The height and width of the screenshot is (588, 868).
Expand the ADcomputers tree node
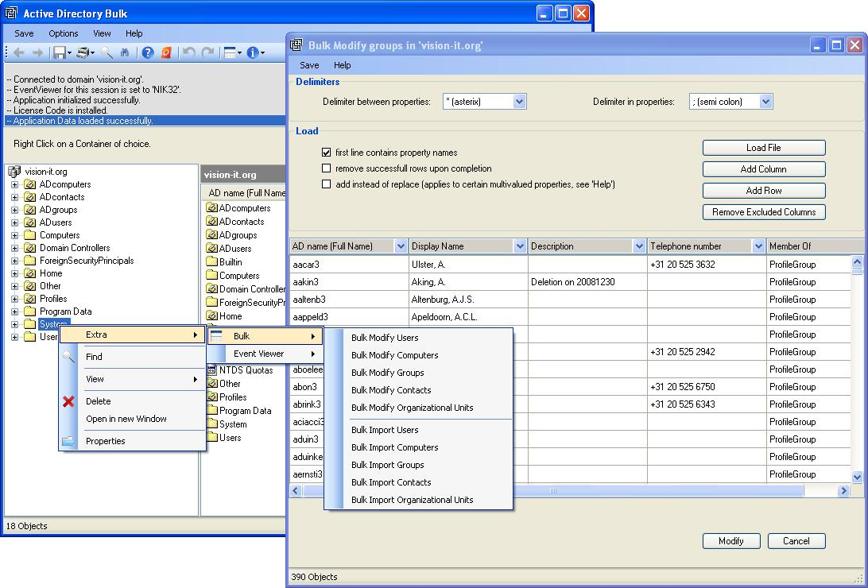tap(15, 184)
